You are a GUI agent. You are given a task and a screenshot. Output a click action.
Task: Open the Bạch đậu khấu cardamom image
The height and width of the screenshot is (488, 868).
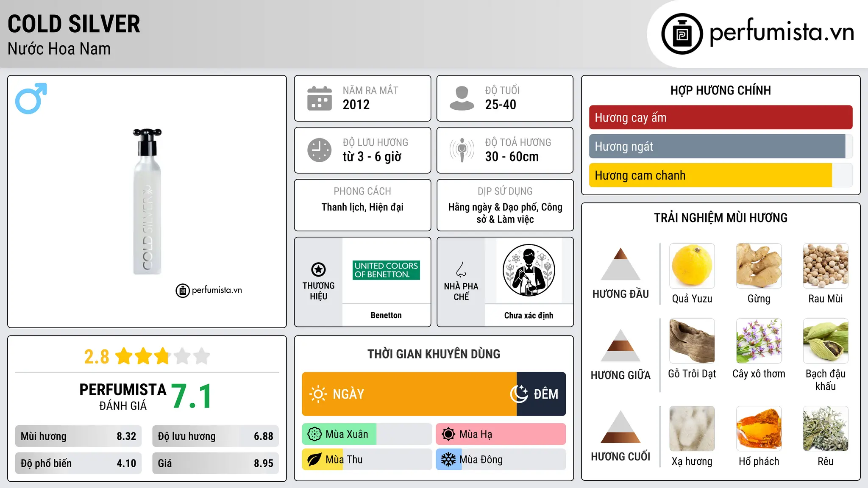pos(826,341)
